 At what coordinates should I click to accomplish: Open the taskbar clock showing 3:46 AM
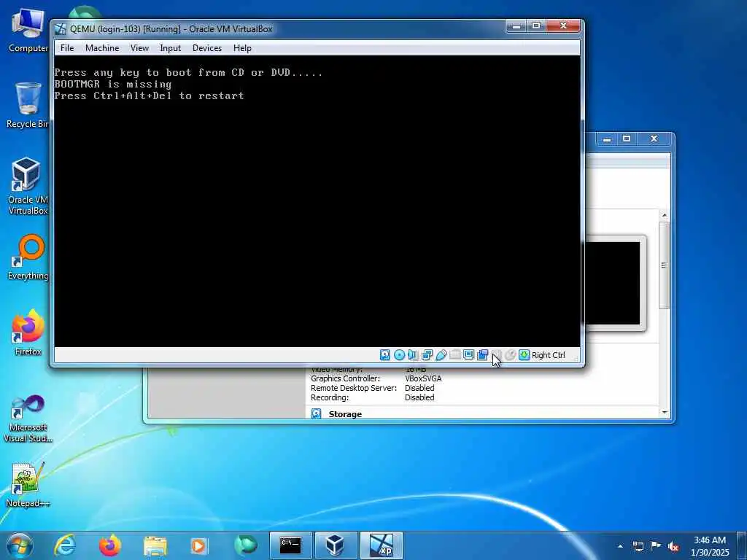(x=710, y=546)
